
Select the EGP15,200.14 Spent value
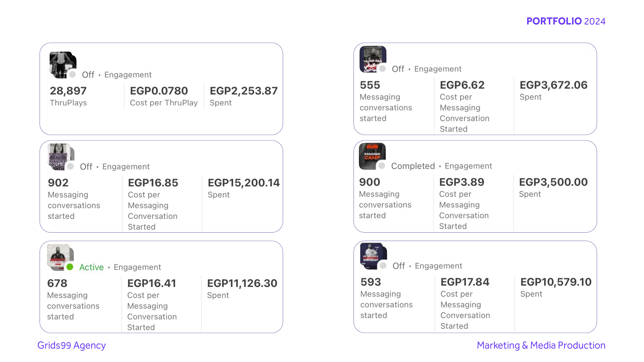pos(244,183)
